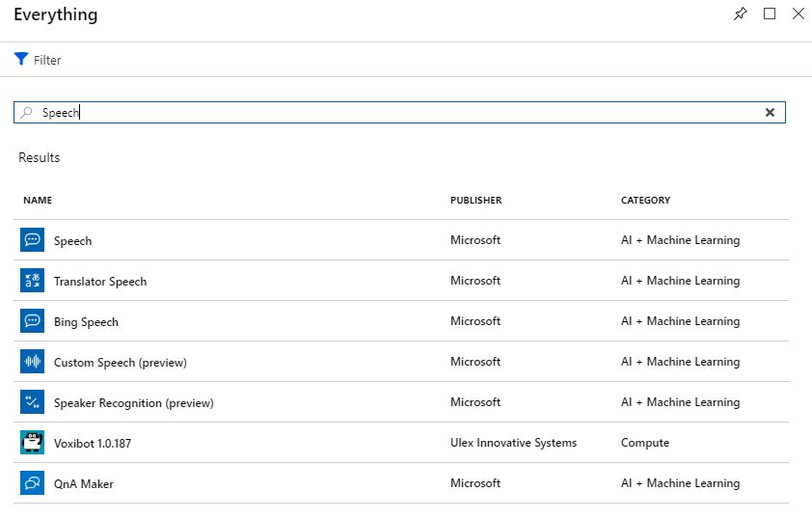Click the Bing Speech icon
This screenshot has width=812, height=519.
point(32,321)
